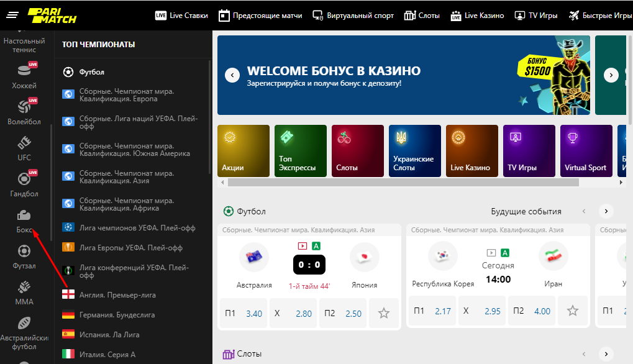
Task: Open Предстоящие матчи in top menu
Action: coord(260,16)
